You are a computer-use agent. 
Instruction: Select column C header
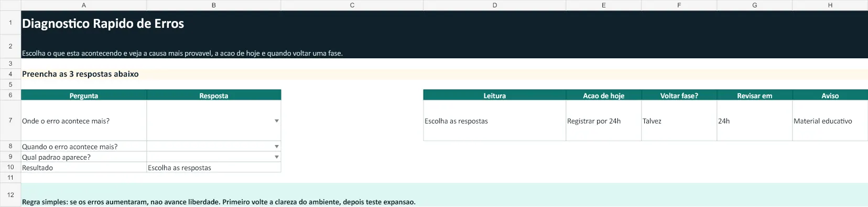(352, 5)
